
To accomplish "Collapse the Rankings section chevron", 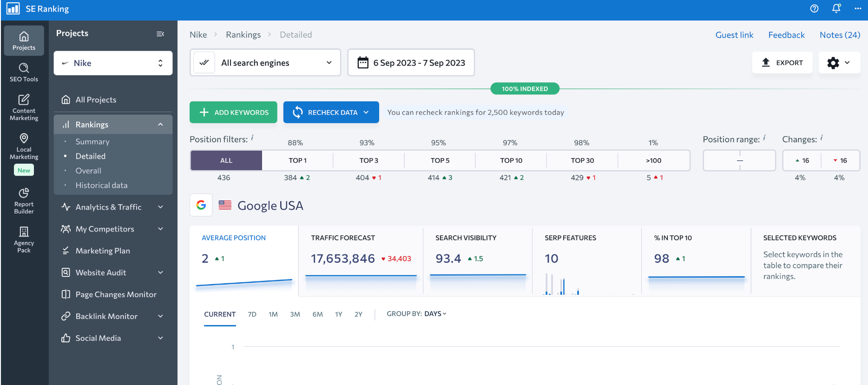I will pos(160,125).
